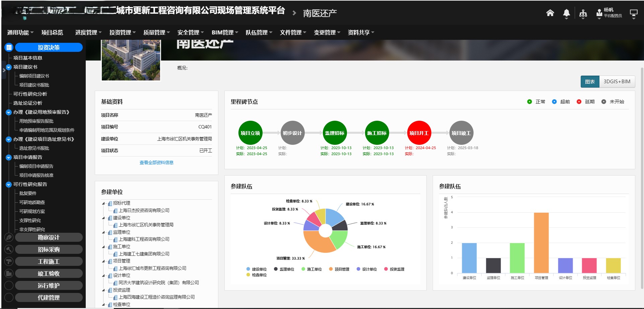Click the 工程施工 sidebar button
The image size is (644, 309).
(x=49, y=262)
